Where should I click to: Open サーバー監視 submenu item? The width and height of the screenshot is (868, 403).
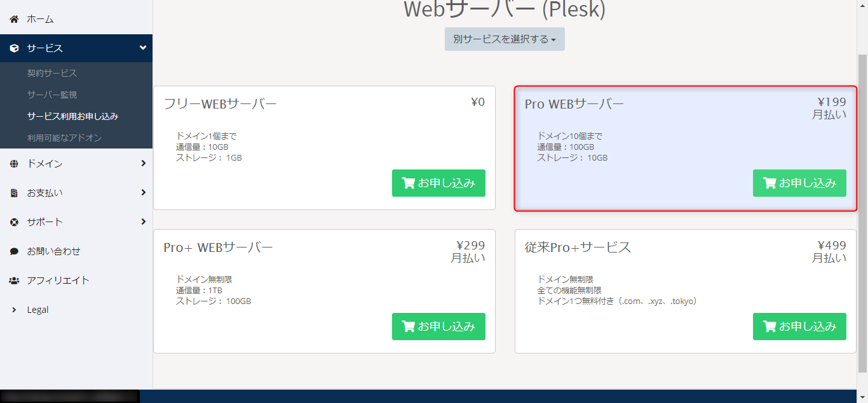[x=52, y=95]
